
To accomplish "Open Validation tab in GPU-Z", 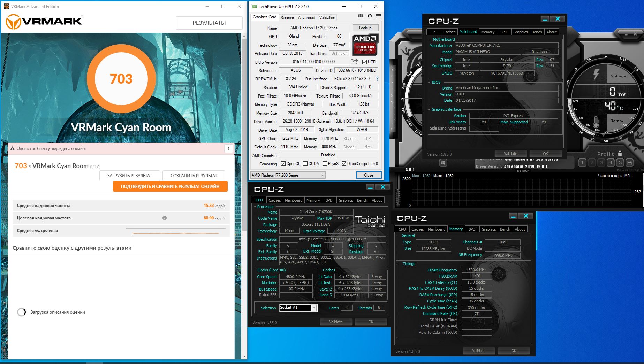I will [x=327, y=18].
